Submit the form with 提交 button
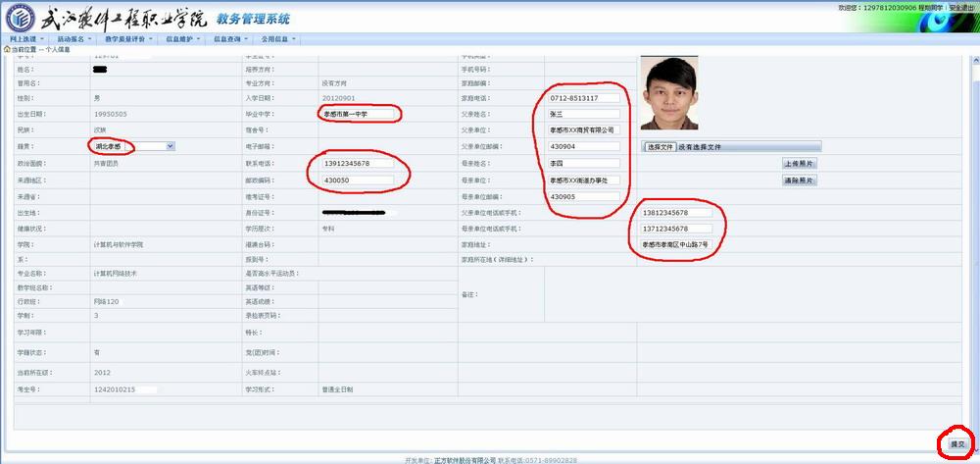The height and width of the screenshot is (464, 980). (x=956, y=444)
